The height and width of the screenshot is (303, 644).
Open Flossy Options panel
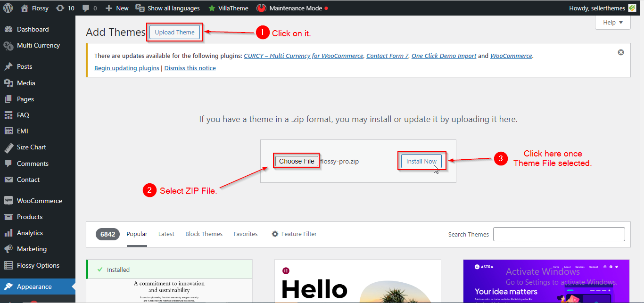pyautogui.click(x=38, y=265)
